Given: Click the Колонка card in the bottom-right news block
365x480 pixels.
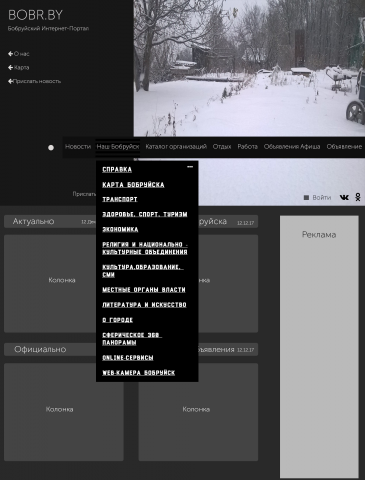Looking at the screenshot, I should (198, 412).
